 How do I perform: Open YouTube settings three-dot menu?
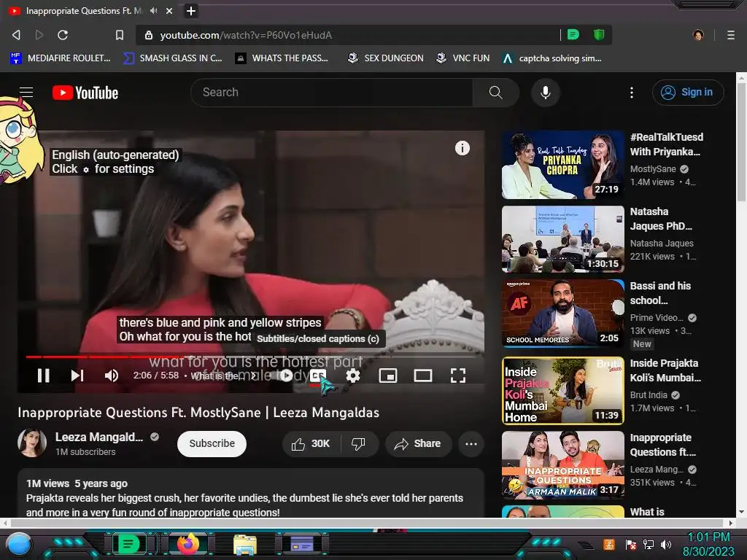coord(632,93)
